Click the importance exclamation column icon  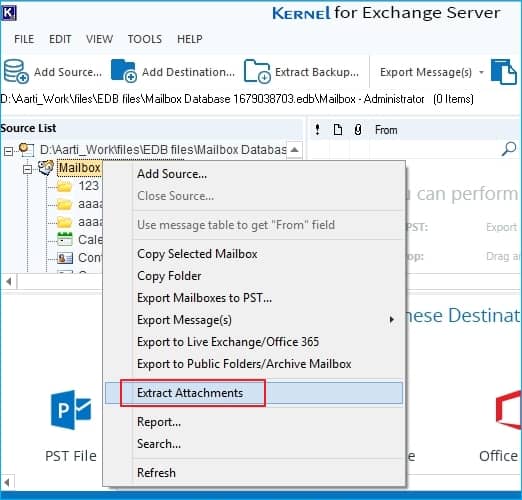coord(317,130)
